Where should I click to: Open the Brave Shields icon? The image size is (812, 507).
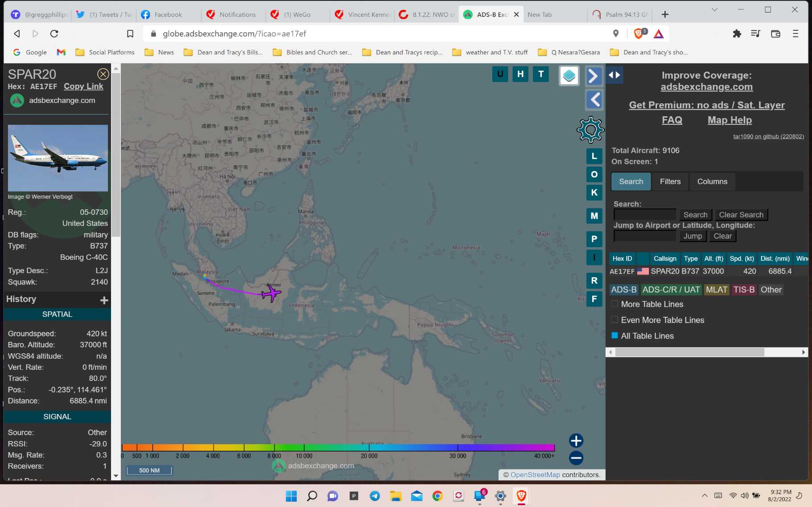tap(638, 33)
